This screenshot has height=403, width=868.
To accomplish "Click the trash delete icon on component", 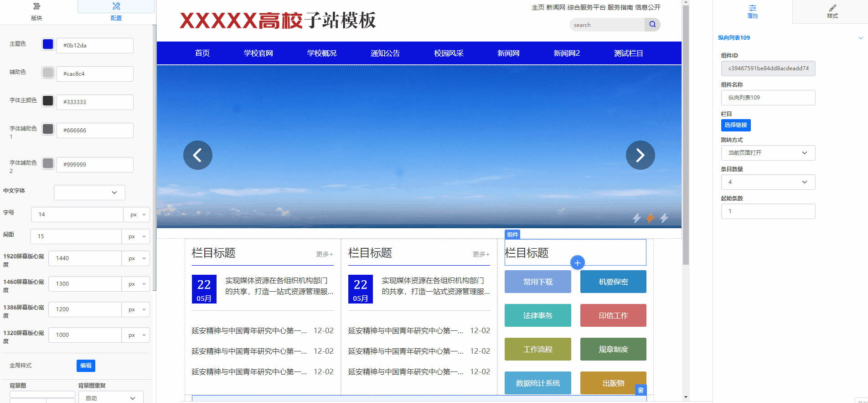I will (x=641, y=390).
